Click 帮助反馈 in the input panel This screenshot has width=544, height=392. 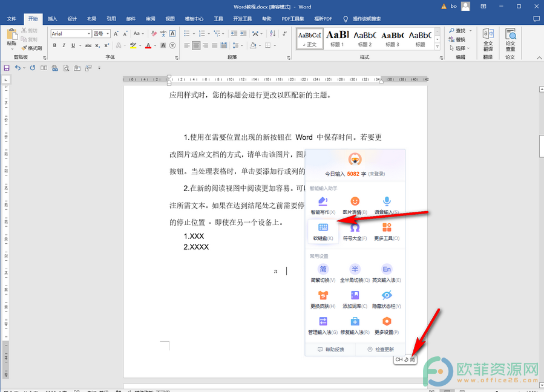click(x=330, y=349)
